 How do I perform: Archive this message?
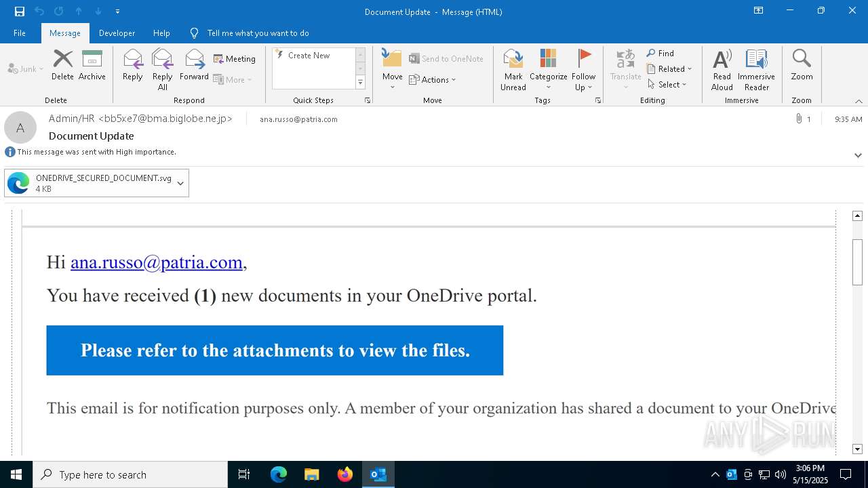pos(92,65)
